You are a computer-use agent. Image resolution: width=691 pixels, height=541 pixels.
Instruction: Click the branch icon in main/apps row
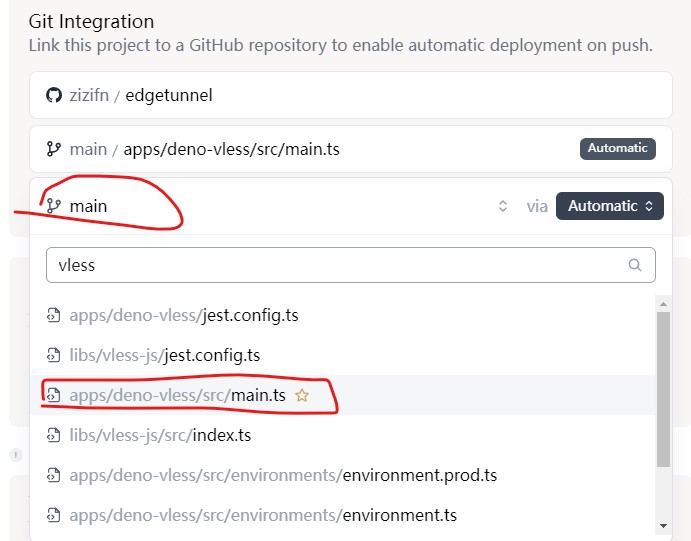pyautogui.click(x=54, y=149)
